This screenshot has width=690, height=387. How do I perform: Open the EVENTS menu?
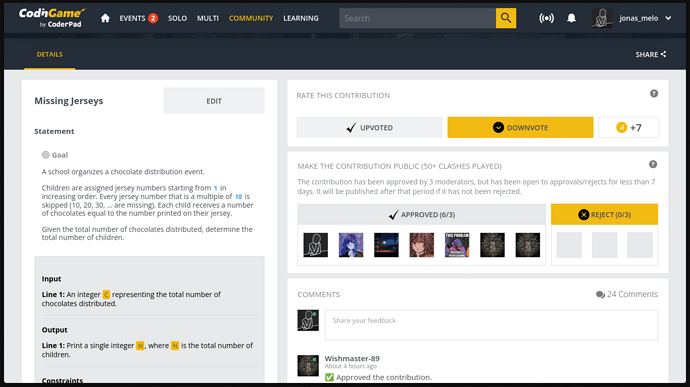pyautogui.click(x=132, y=18)
